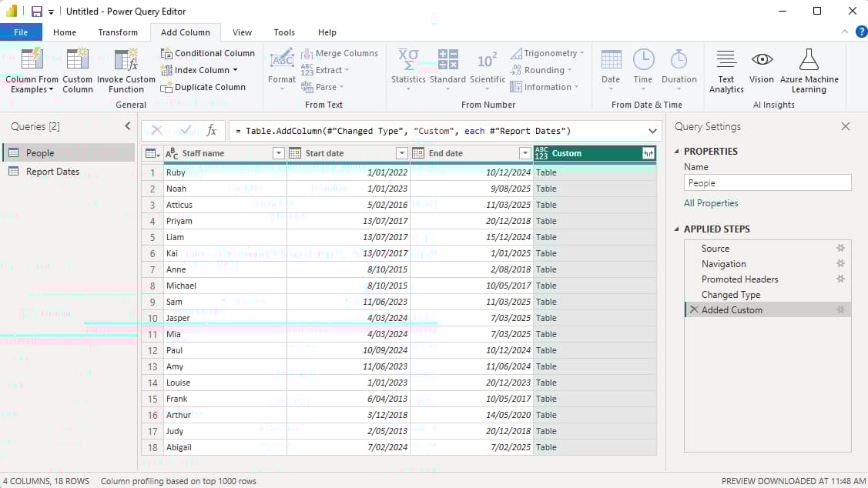Open Invoke Custom Function tool
Image resolution: width=868 pixels, height=488 pixels.
[126, 61]
